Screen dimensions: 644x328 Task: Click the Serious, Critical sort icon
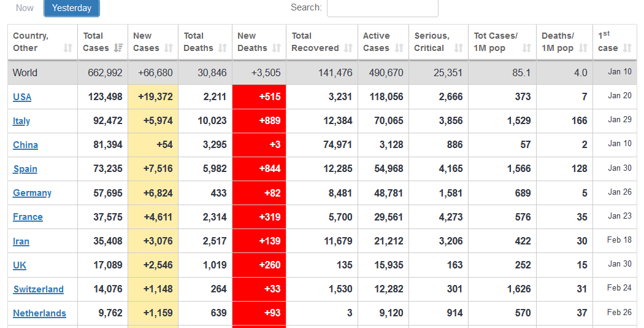tap(458, 48)
